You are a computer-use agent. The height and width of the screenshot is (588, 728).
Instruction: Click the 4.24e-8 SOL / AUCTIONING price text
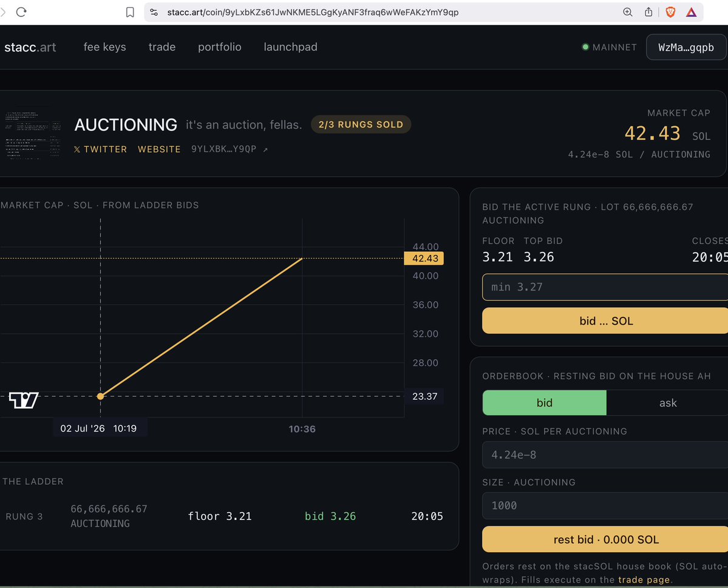(x=639, y=155)
